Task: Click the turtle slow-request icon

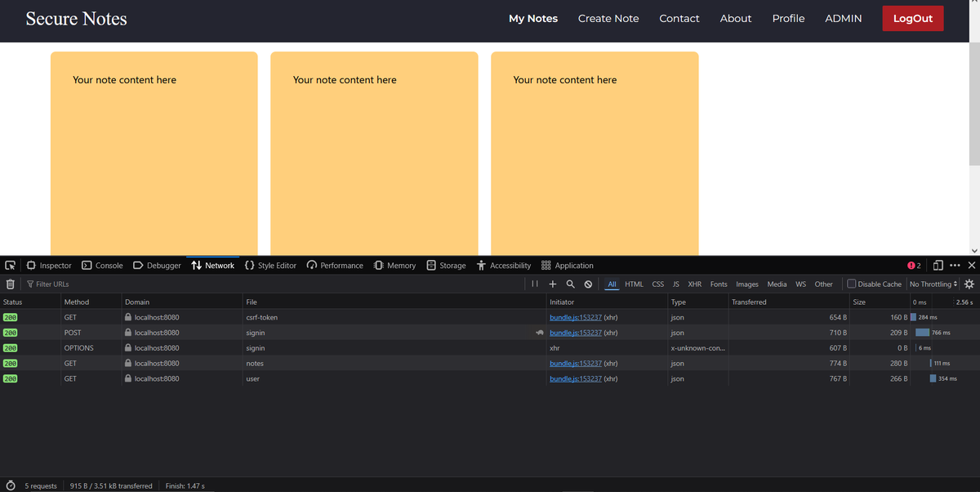Action: [x=540, y=333]
